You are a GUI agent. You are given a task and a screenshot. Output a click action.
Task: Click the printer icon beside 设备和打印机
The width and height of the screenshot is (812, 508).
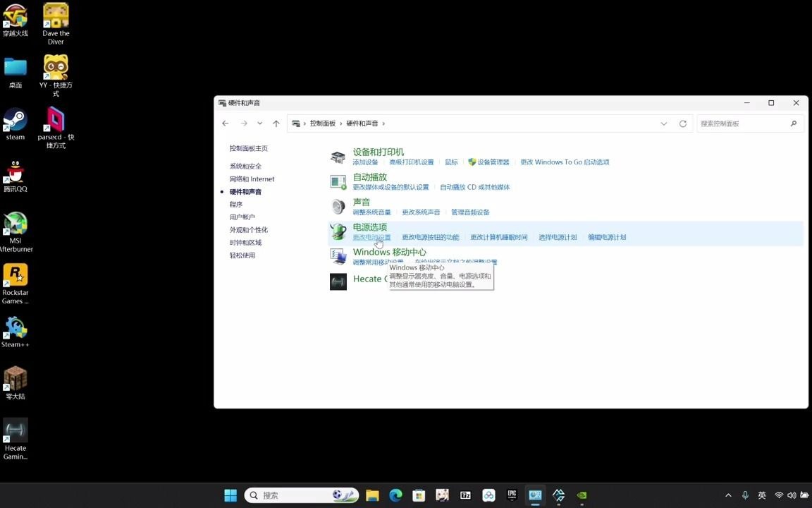[338, 157]
